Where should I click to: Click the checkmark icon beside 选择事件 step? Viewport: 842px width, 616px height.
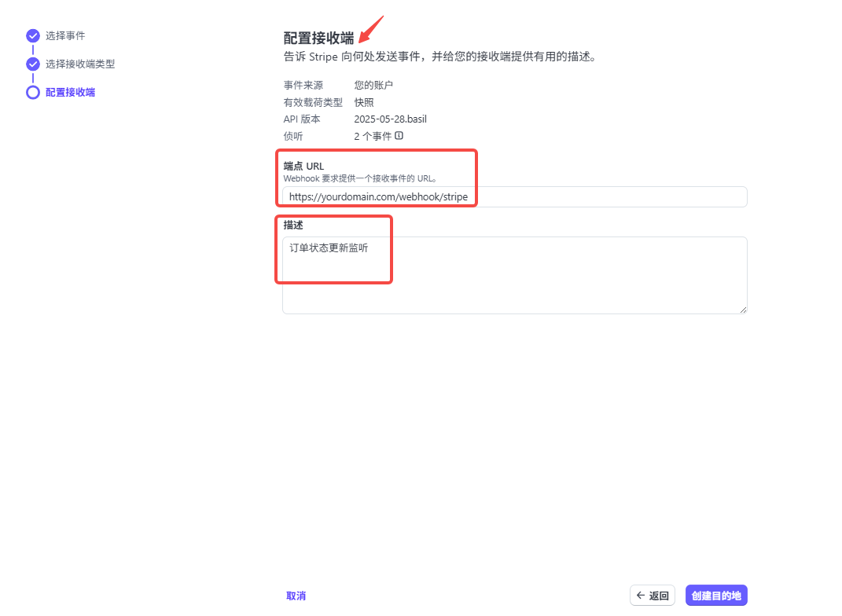point(32,35)
